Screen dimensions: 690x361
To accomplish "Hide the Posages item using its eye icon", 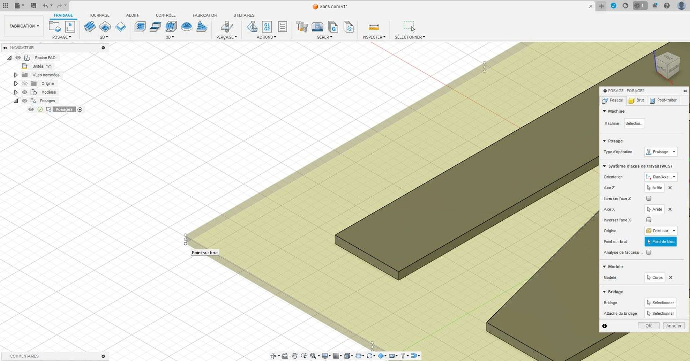I will [x=25, y=101].
